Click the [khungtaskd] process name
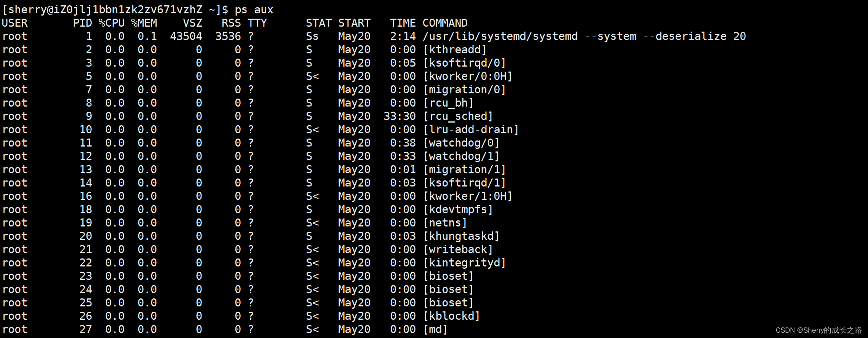The width and height of the screenshot is (868, 338). (x=461, y=236)
